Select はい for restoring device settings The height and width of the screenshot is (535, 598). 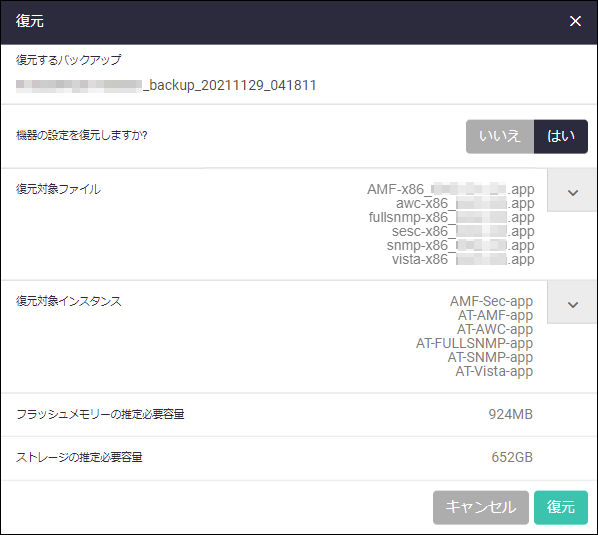pyautogui.click(x=561, y=136)
